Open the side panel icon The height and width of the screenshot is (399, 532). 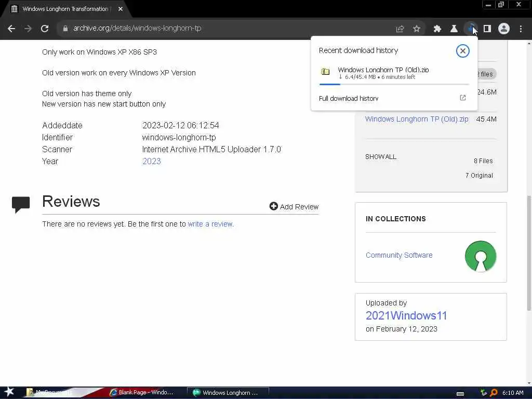click(487, 29)
